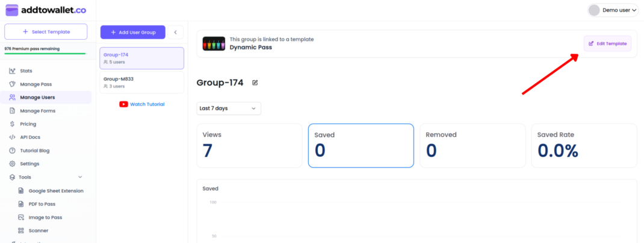Click the Stats chart icon in sidebar
This screenshot has width=644, height=243.
(x=13, y=71)
